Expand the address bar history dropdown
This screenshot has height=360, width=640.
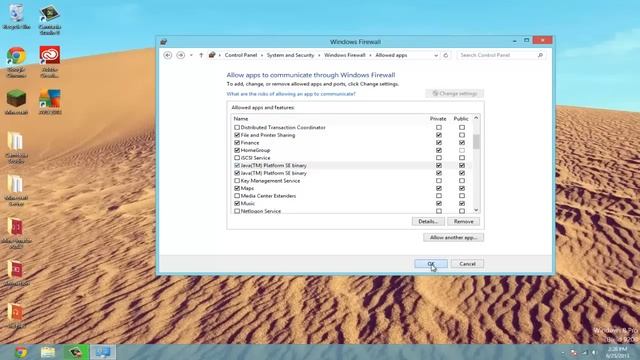436,55
